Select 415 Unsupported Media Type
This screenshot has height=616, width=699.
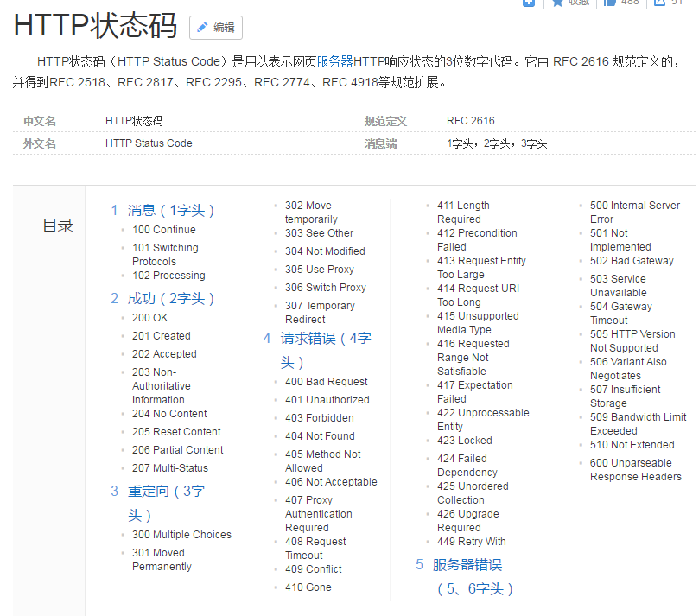[x=478, y=323]
